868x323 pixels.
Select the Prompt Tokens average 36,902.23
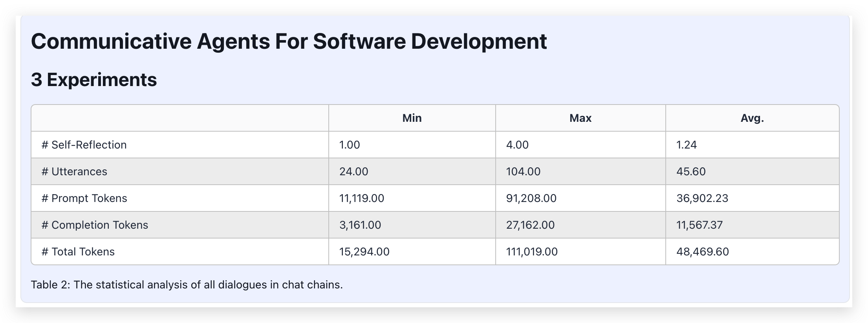click(x=702, y=198)
